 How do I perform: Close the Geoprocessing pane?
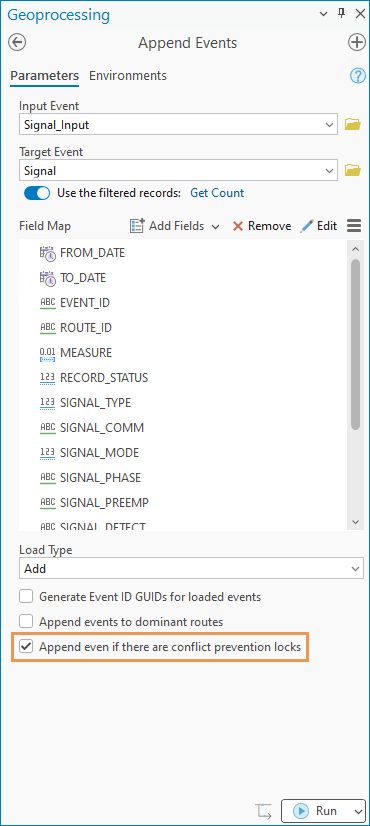point(360,14)
